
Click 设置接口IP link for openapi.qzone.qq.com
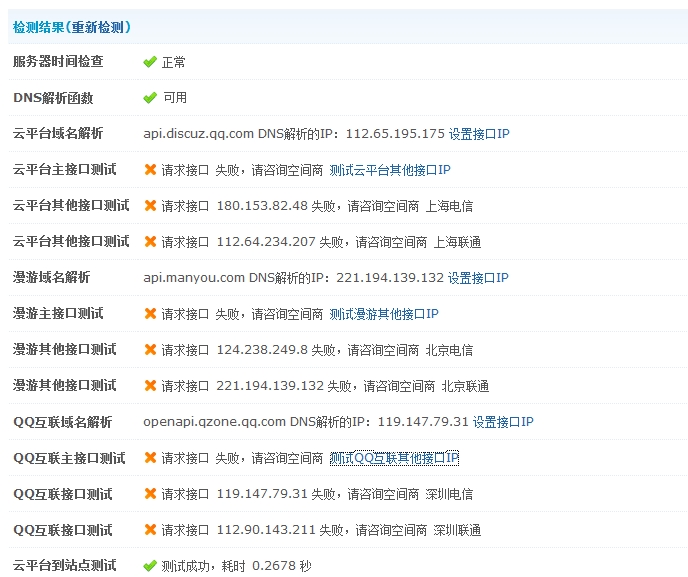(x=503, y=422)
